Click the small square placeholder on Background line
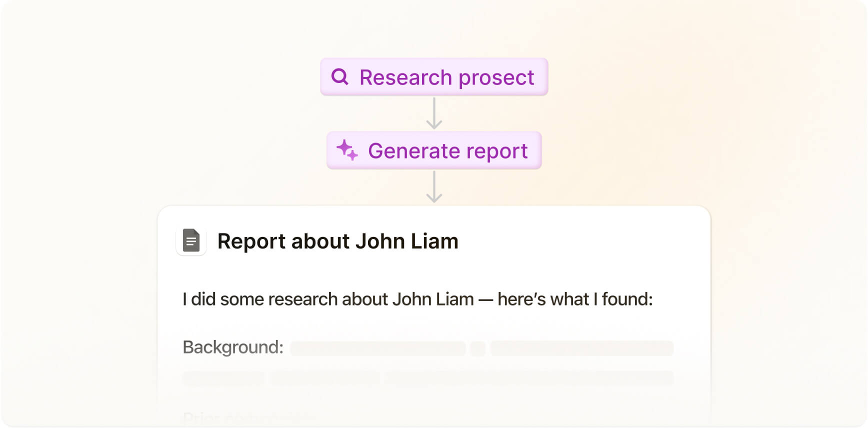 pos(478,348)
